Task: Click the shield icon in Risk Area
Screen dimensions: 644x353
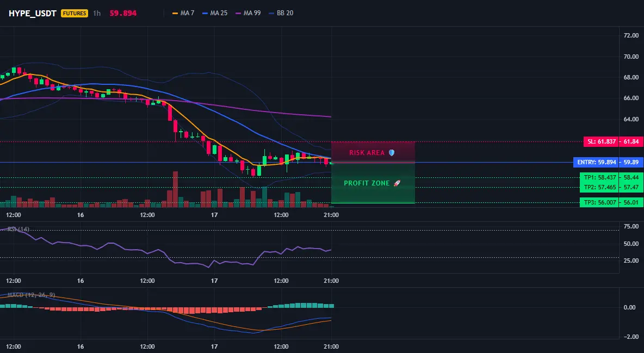Action: [x=392, y=152]
